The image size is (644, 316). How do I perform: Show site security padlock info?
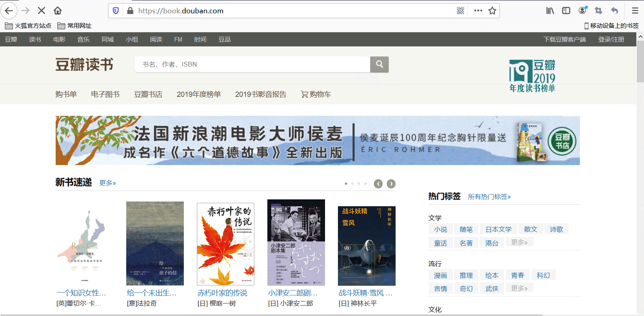(x=130, y=10)
